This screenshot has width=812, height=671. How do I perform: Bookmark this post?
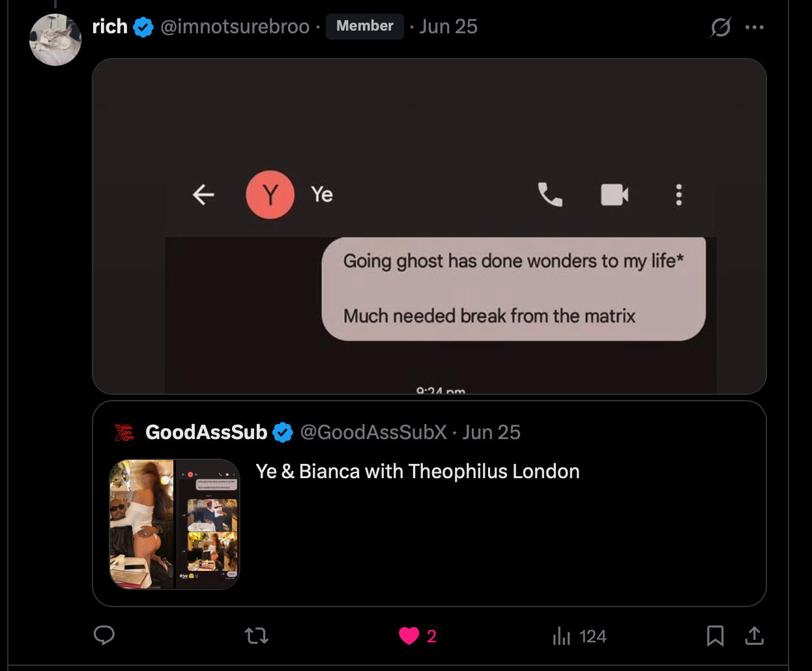[x=715, y=635]
